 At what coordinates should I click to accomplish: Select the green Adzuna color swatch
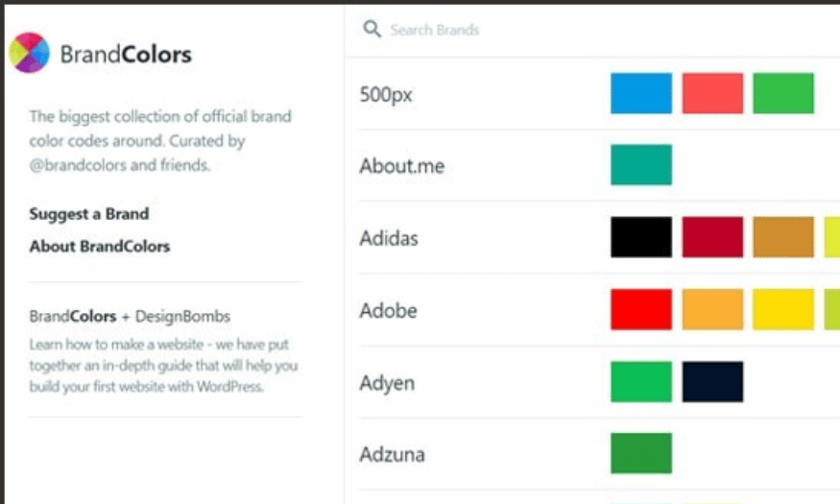coord(641,453)
